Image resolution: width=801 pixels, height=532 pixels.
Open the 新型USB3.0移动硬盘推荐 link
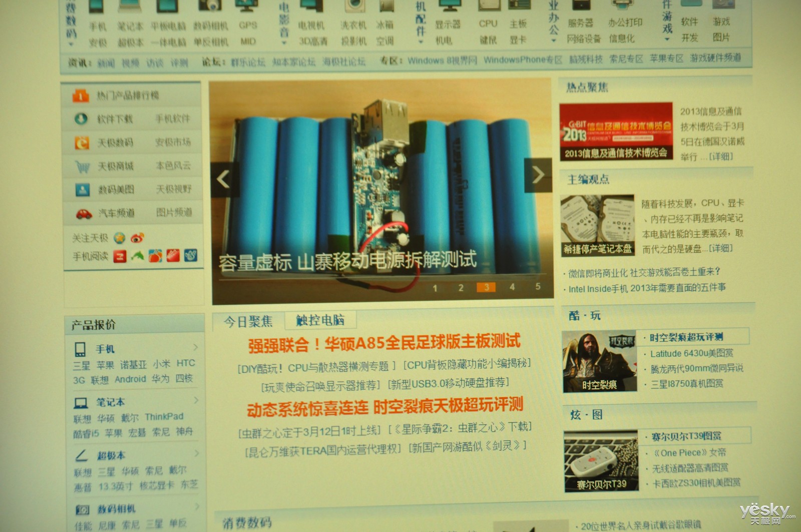[x=449, y=384]
